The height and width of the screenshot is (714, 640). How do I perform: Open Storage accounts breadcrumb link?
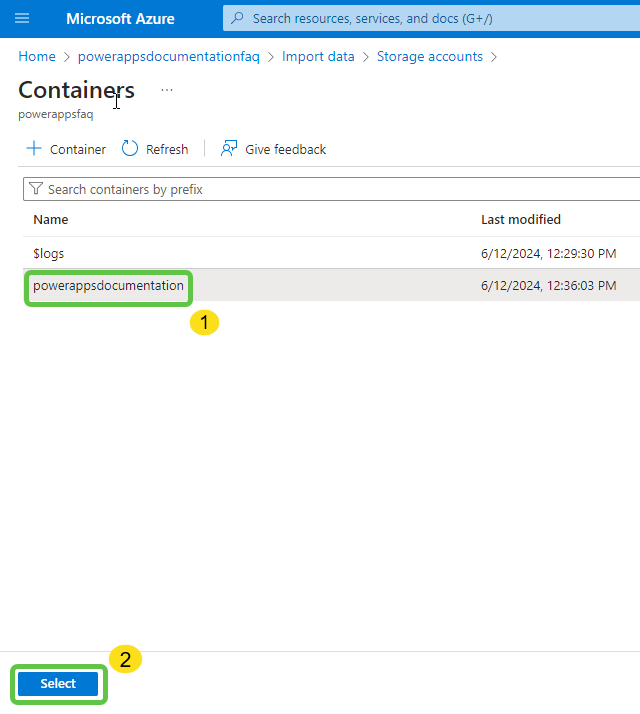(429, 57)
